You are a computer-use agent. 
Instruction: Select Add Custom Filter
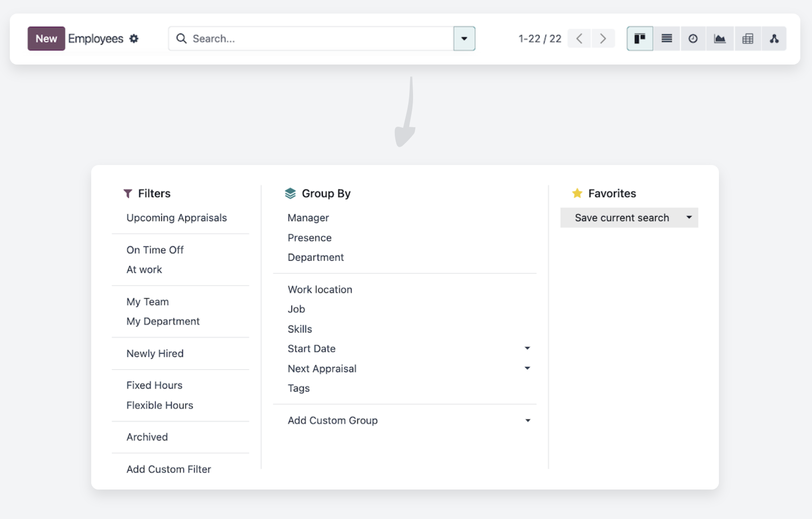click(168, 469)
